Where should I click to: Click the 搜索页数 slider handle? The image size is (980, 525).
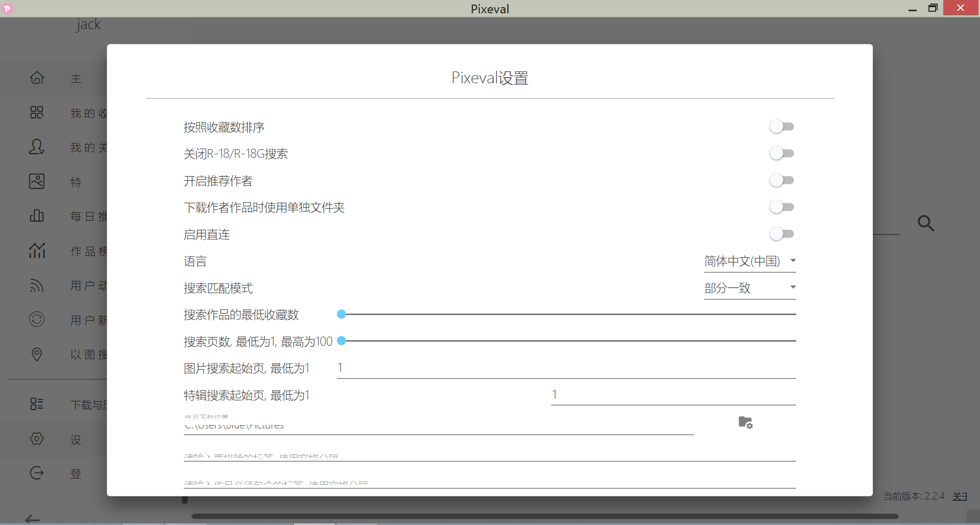[341, 341]
